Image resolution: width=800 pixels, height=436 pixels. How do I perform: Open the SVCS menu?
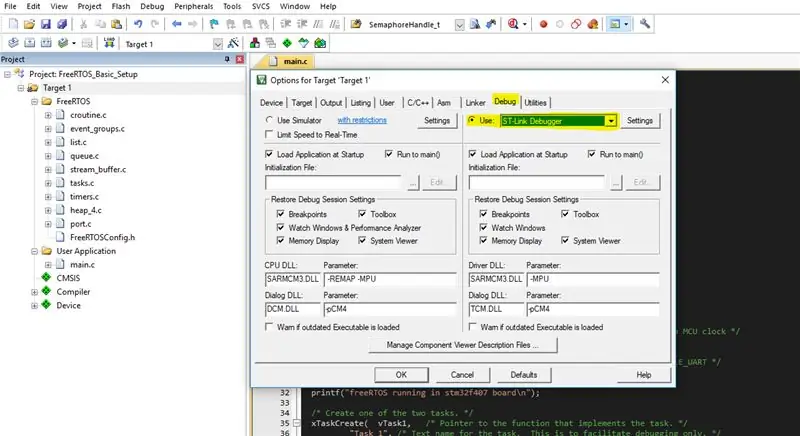click(261, 7)
